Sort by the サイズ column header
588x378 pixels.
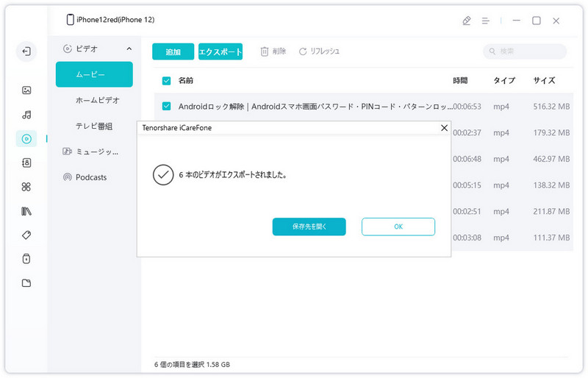coord(544,80)
